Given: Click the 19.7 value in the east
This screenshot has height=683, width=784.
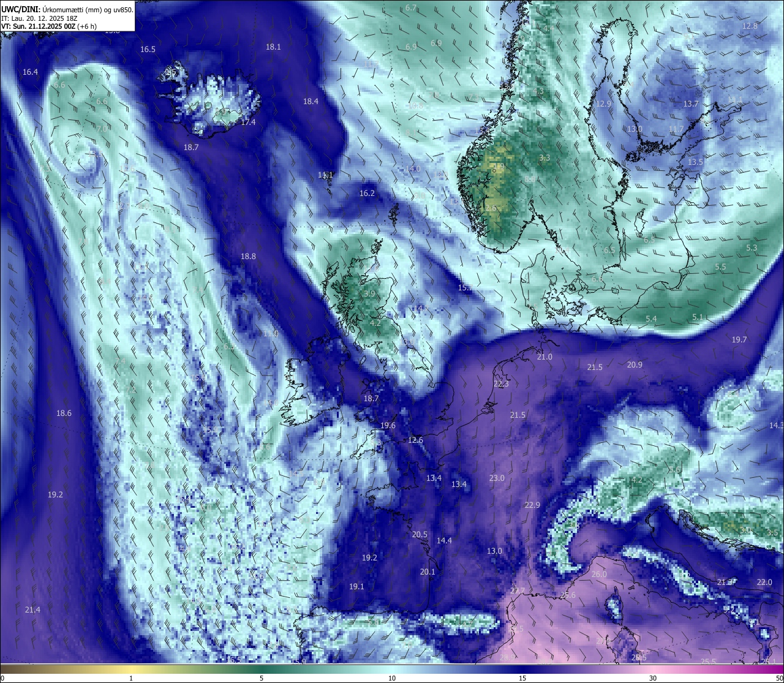Looking at the screenshot, I should coord(739,340).
